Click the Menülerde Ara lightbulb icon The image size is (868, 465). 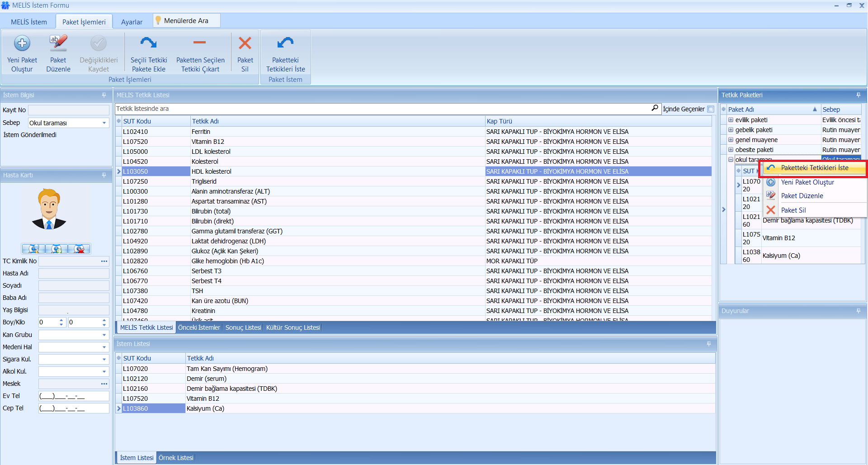tap(158, 20)
